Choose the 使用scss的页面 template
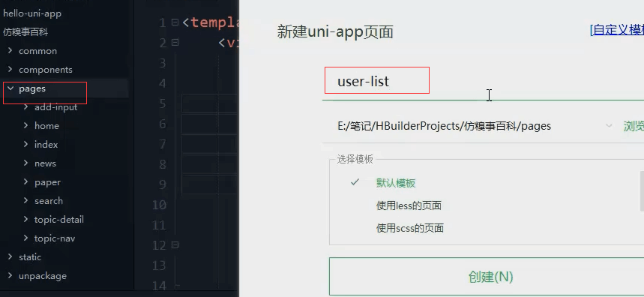This screenshot has height=297, width=644. 410,228
